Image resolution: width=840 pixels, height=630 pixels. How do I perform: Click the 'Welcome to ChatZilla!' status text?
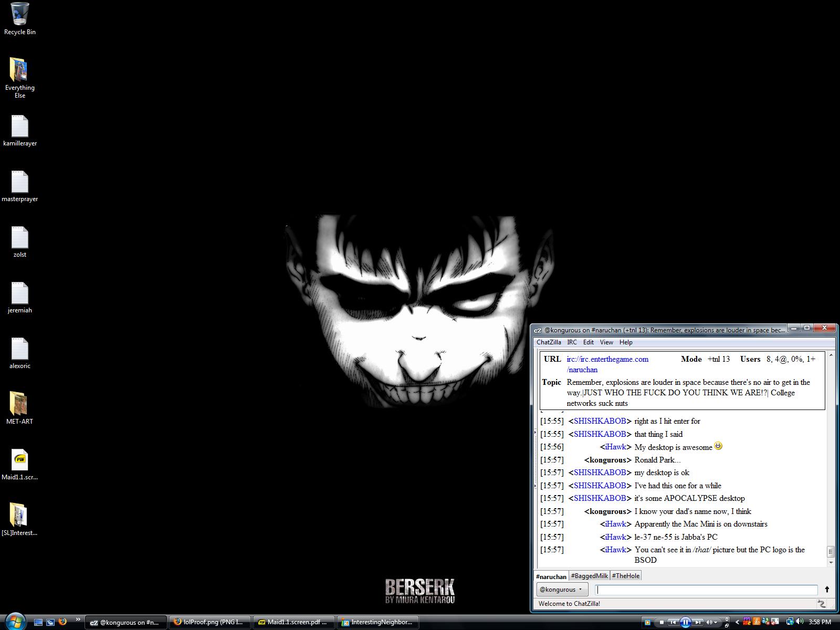pos(569,604)
